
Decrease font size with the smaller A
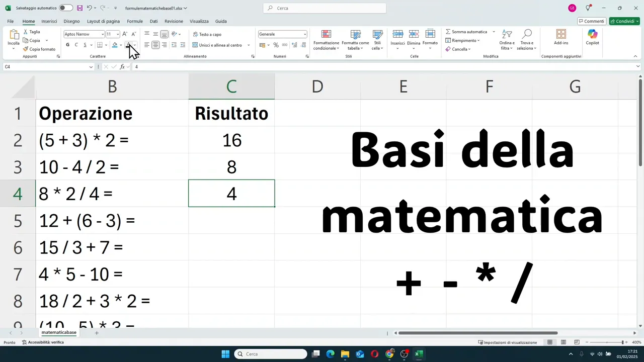[133, 34]
